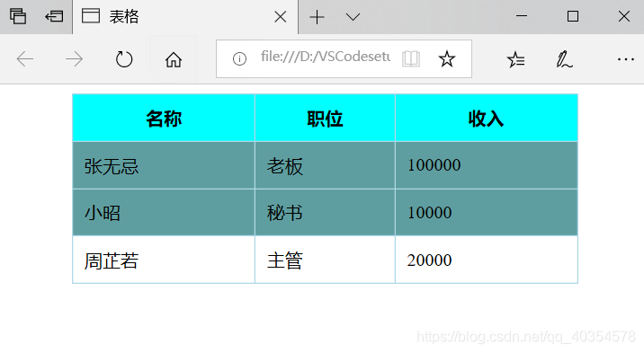
Task: Close the 表格 tab
Action: 280,17
